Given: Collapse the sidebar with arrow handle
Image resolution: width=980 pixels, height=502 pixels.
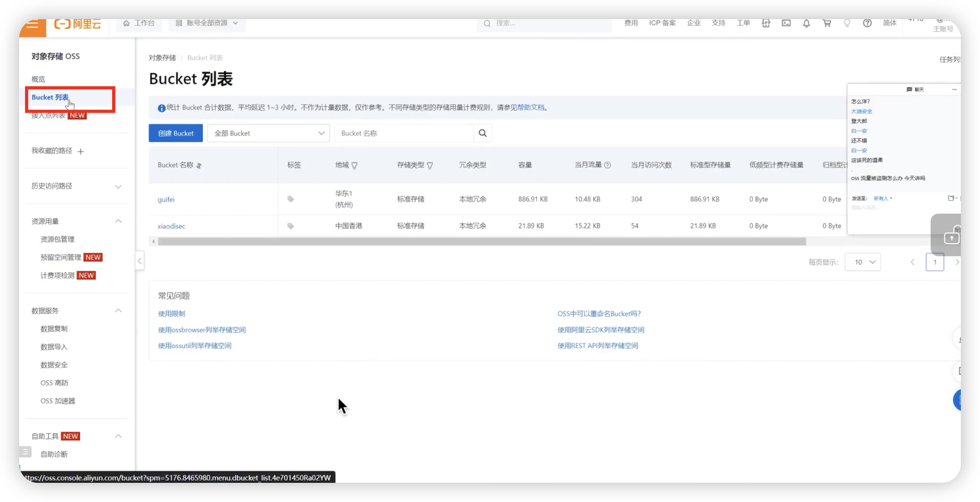Looking at the screenshot, I should (x=140, y=261).
